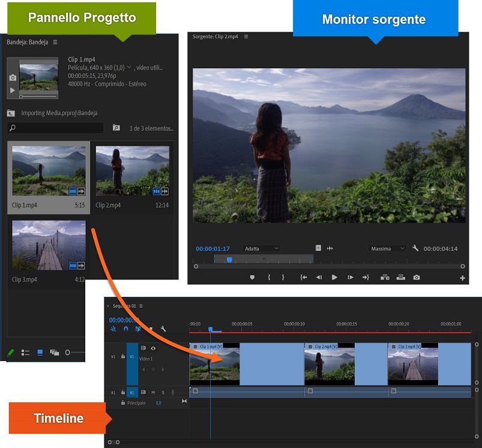The image size is (482, 448).
Task: Select the Clip 3.mp4 thumbnail
Action: coord(49,245)
